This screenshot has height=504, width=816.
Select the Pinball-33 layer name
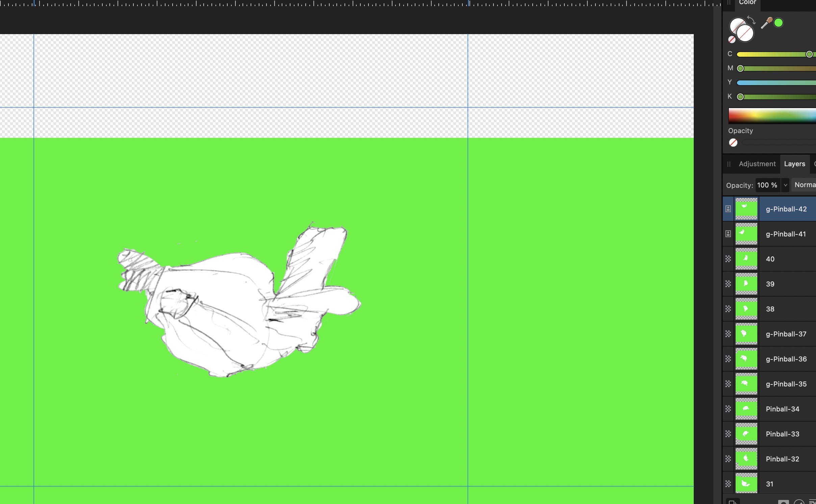(x=782, y=434)
